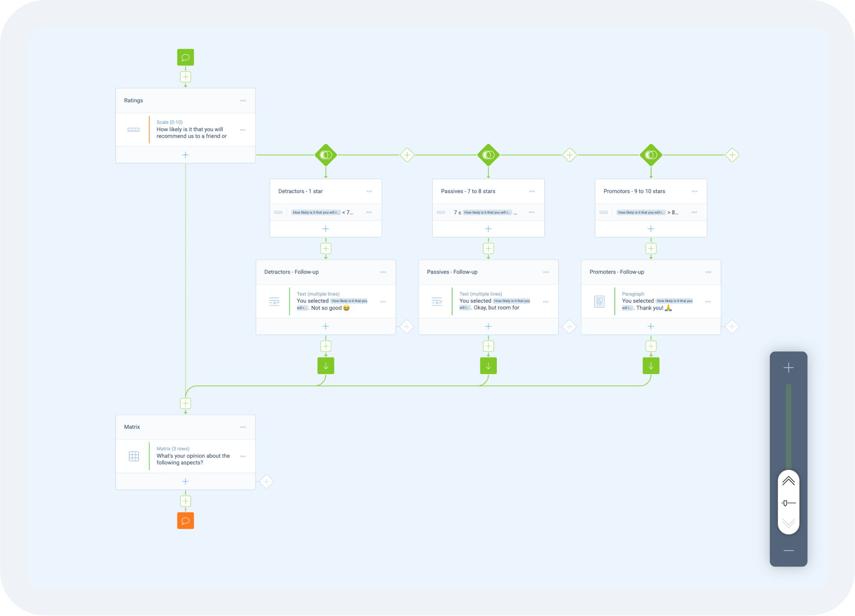Screen dimensions: 855x616
Task: Click the zoom-in plus icon on the zoom panel
Action: [x=788, y=367]
